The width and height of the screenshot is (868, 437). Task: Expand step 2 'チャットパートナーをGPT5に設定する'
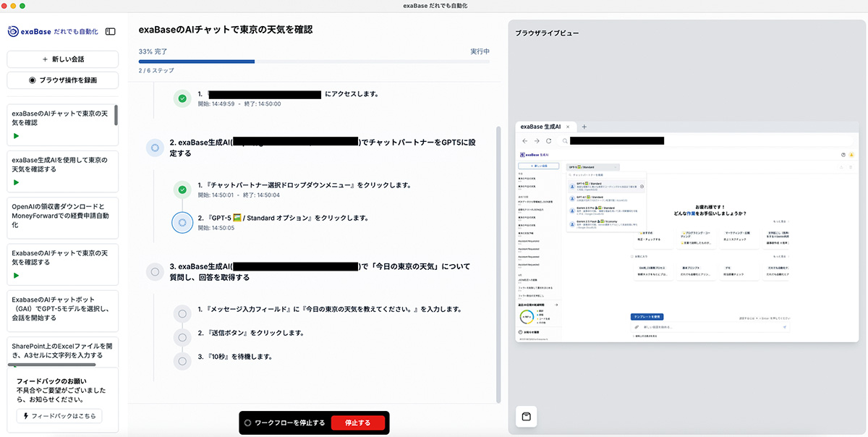pos(323,148)
